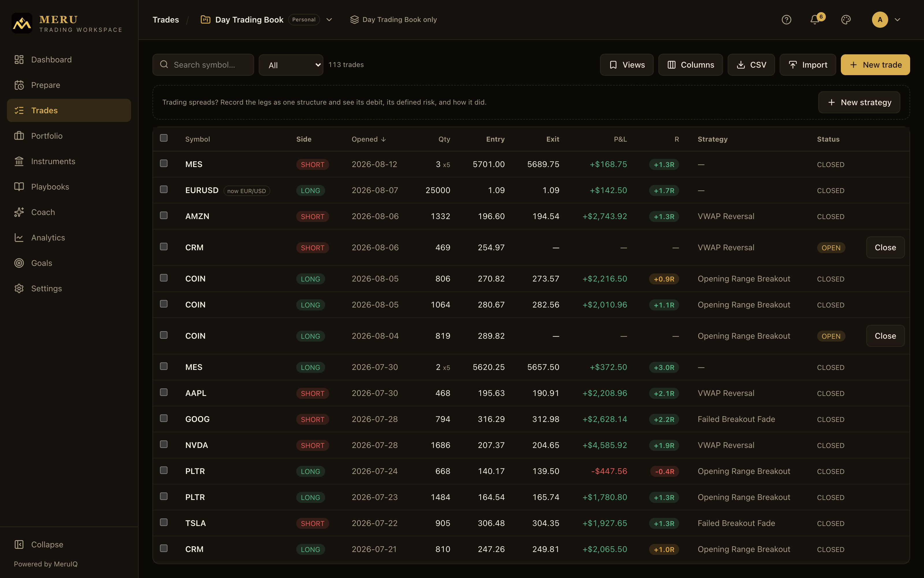Expand the user account menu chevron

click(x=898, y=19)
